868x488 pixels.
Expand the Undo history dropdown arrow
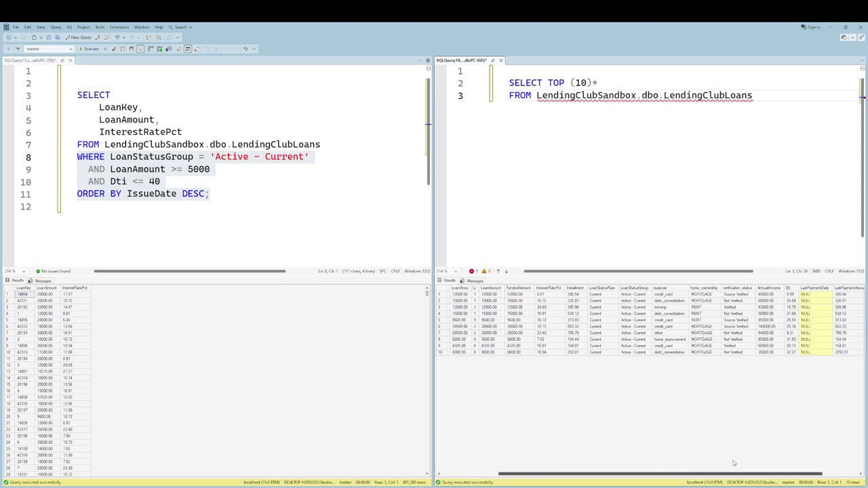tap(124, 37)
